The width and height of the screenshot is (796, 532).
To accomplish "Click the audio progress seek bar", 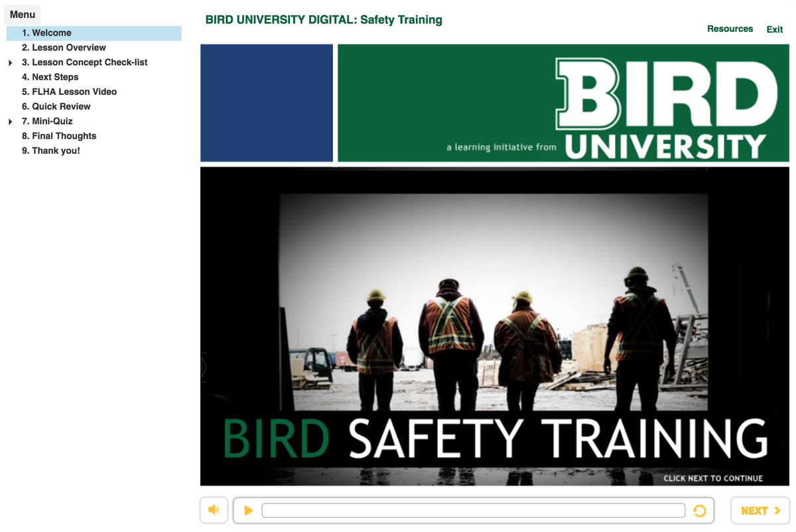I will click(x=474, y=510).
